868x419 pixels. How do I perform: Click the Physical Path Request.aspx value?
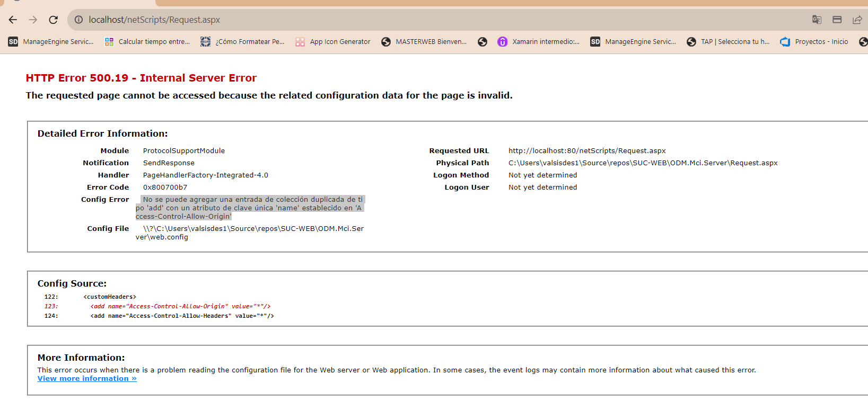pyautogui.click(x=643, y=163)
